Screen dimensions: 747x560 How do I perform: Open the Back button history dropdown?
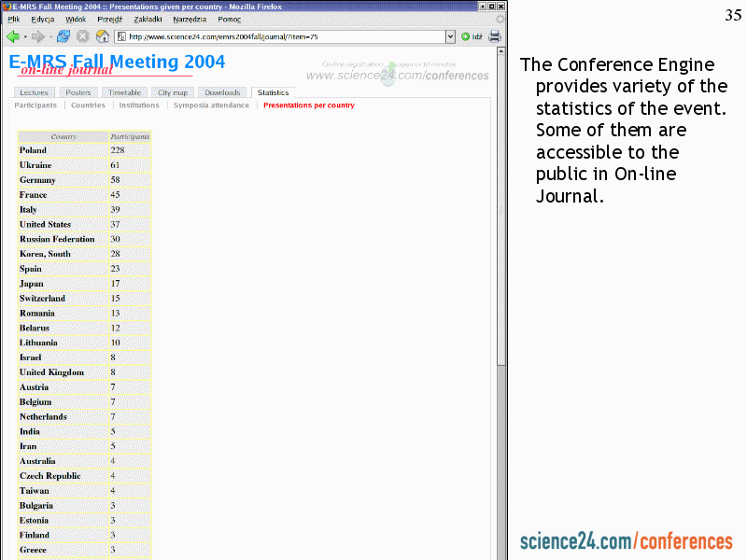(24, 36)
